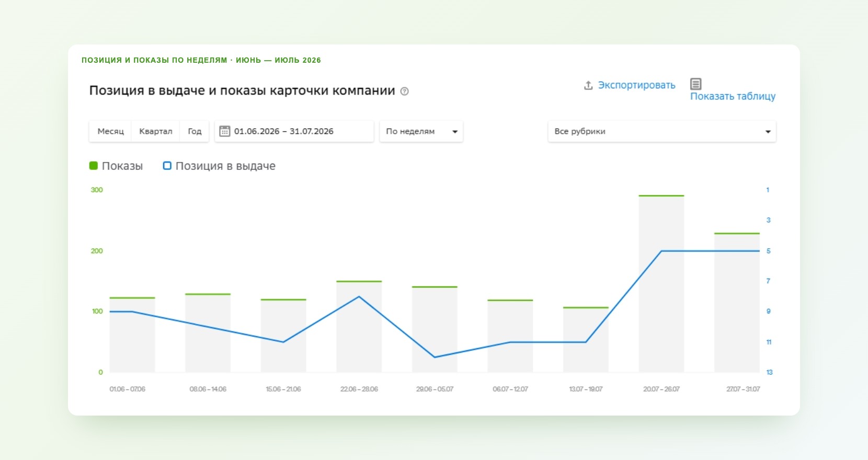Click the chart title Позиция в выдаче и показы

[x=242, y=90]
